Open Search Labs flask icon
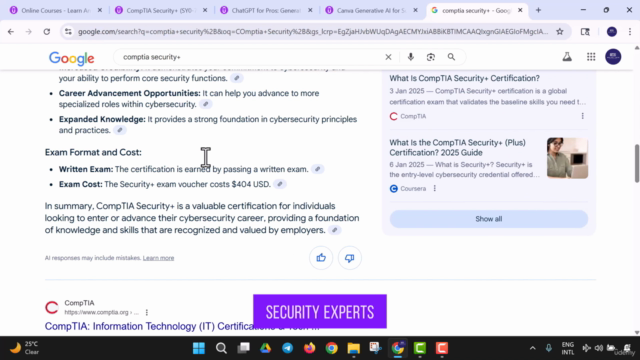Viewport: 640px width, 360px height. pyautogui.click(x=567, y=57)
